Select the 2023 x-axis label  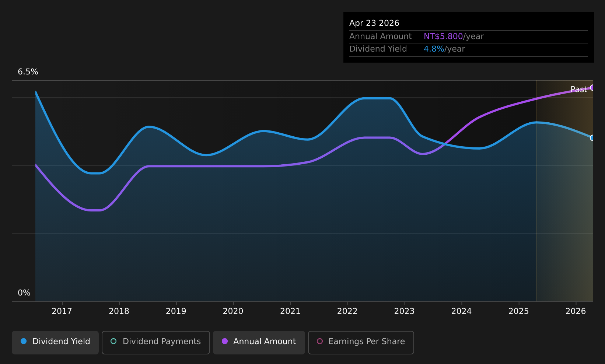click(405, 311)
